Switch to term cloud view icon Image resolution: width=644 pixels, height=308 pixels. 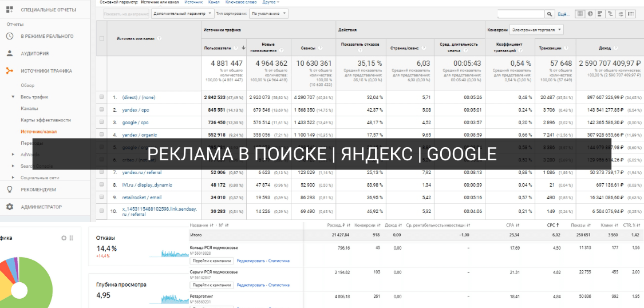point(621,14)
